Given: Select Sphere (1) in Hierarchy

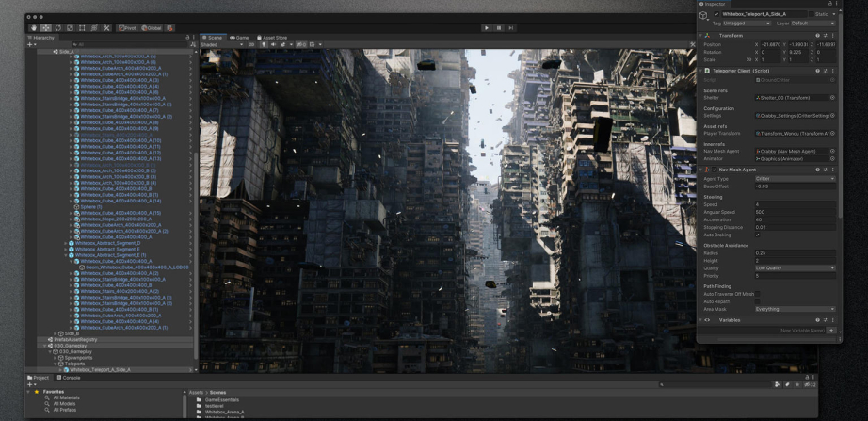Looking at the screenshot, I should (x=90, y=206).
